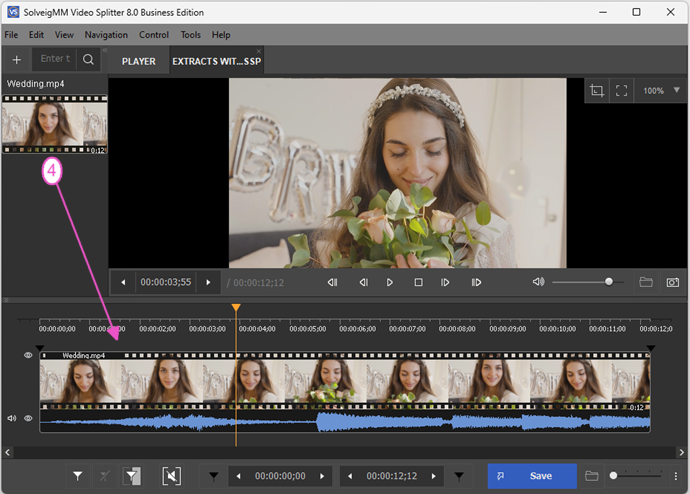Close the EXTRACTS WIT...SSP tab
690x494 pixels.
pyautogui.click(x=259, y=51)
